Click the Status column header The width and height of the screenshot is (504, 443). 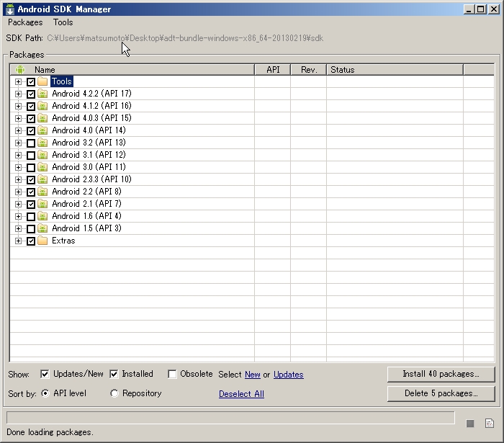[x=395, y=69]
